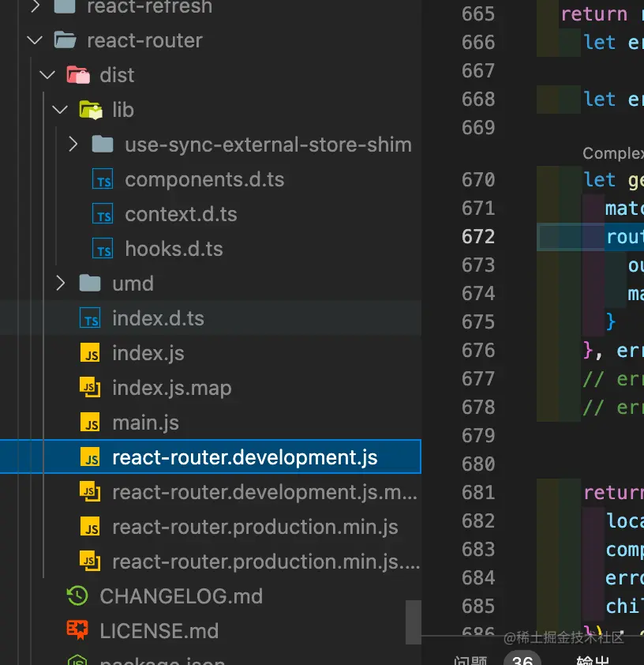Select the react-router folder name
The height and width of the screenshot is (665, 644).
(145, 41)
